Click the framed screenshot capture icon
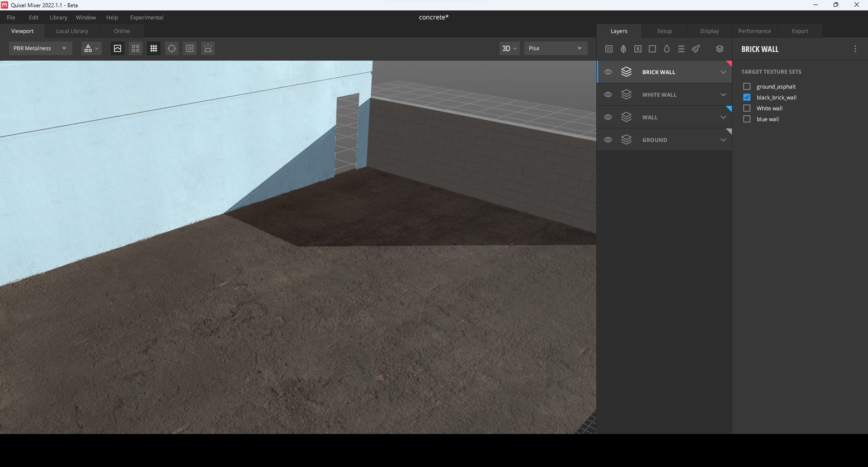Screen dimensions: 868x467 point(190,48)
